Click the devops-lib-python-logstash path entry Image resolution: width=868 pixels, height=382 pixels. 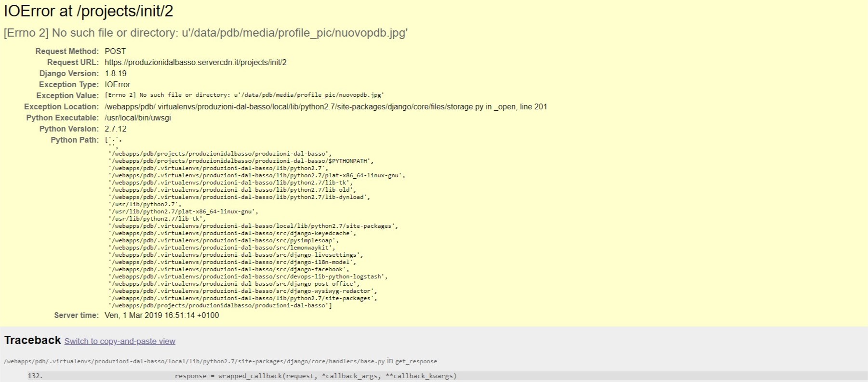[248, 277]
